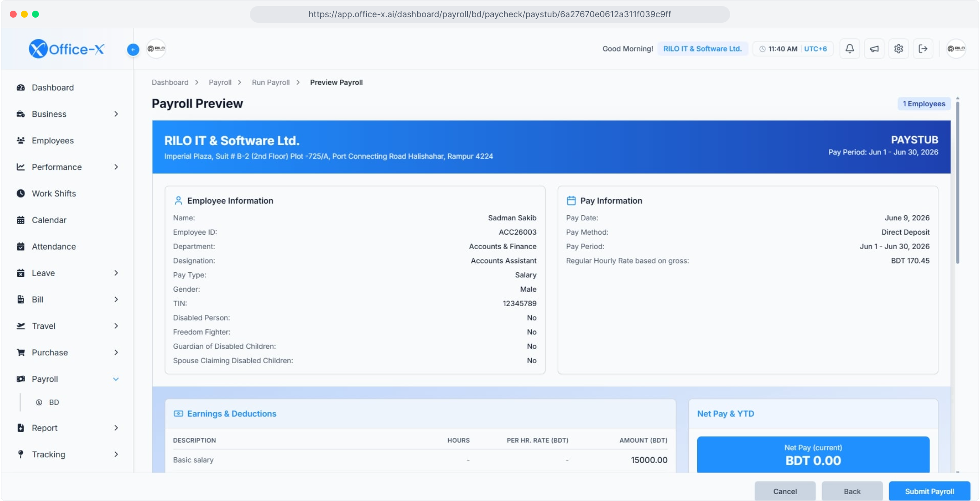Click Calendar icon in sidebar
This screenshot has height=501, width=980.
20,220
